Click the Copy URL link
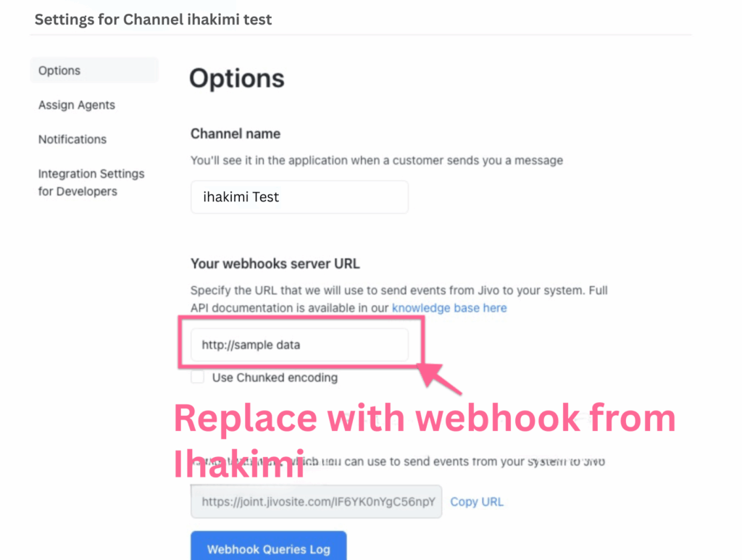742x560 pixels. coord(477,501)
